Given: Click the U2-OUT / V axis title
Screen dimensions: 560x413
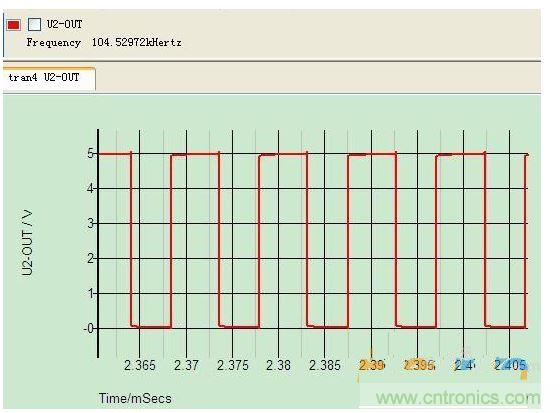Looking at the screenshot, I should click(27, 243).
